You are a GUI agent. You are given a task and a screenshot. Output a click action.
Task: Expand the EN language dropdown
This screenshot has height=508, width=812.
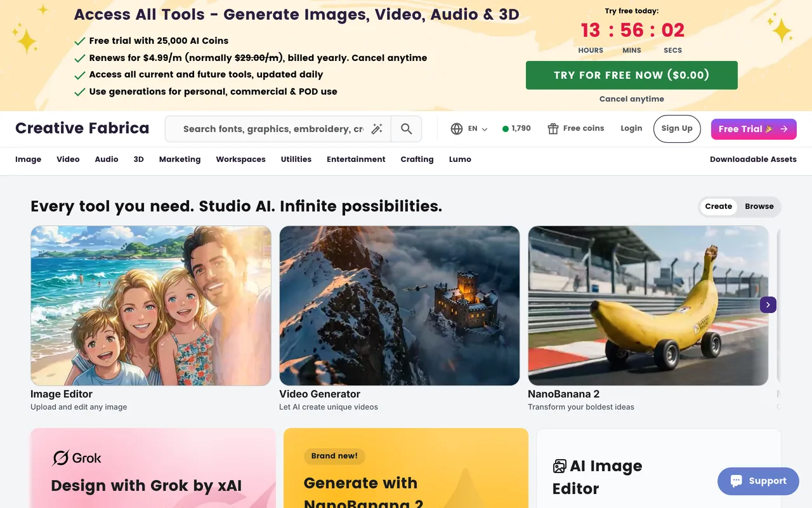[478, 129]
